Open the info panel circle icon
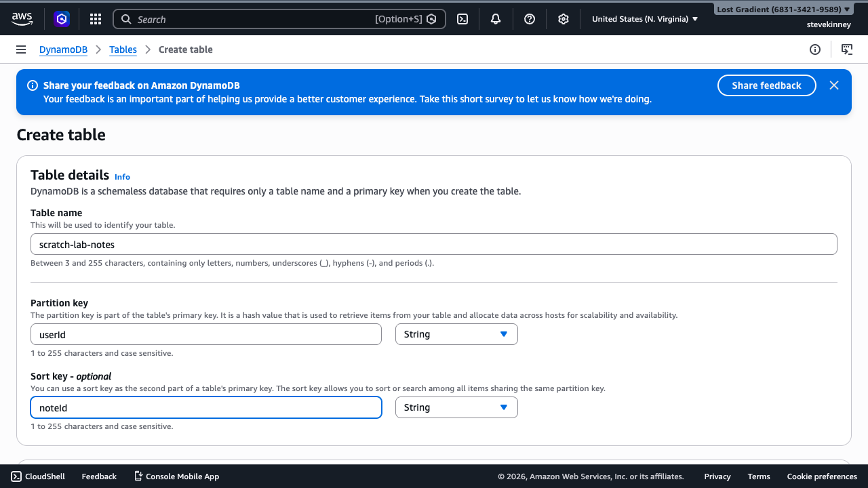Image resolution: width=868 pixels, height=488 pixels. tap(815, 49)
